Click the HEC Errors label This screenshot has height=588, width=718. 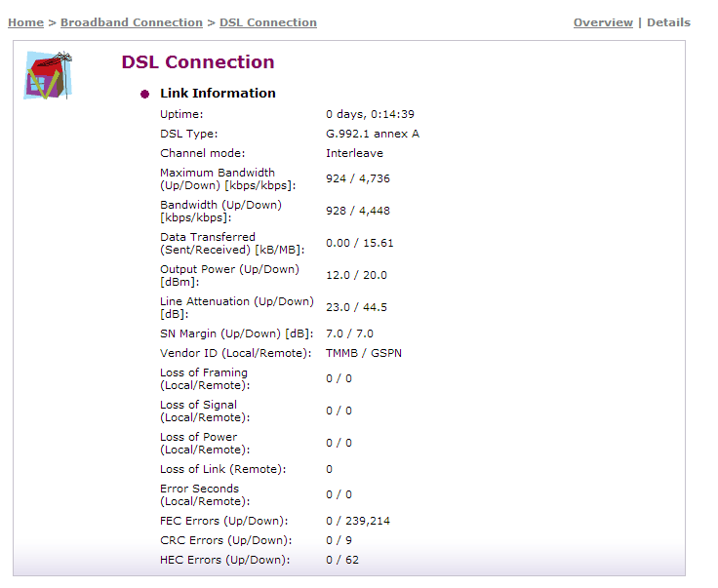(x=224, y=560)
